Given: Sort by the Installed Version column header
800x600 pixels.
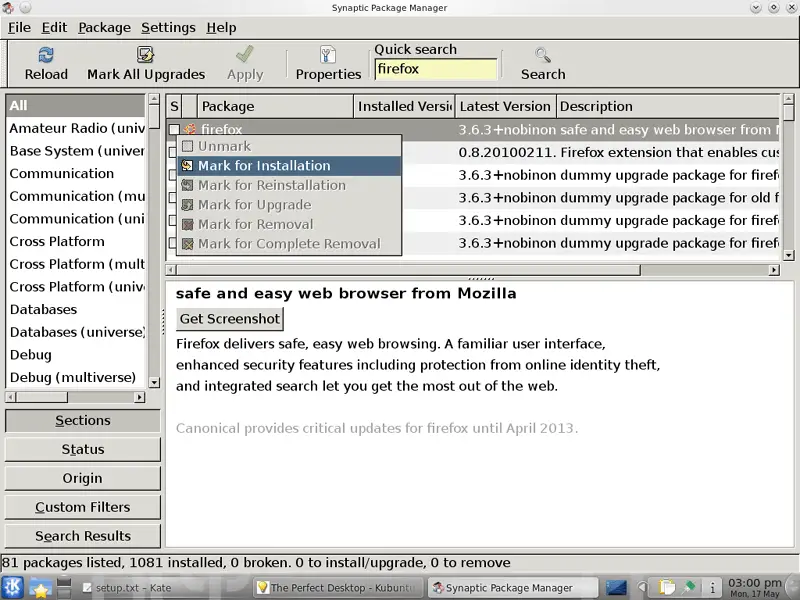Looking at the screenshot, I should pos(404,106).
